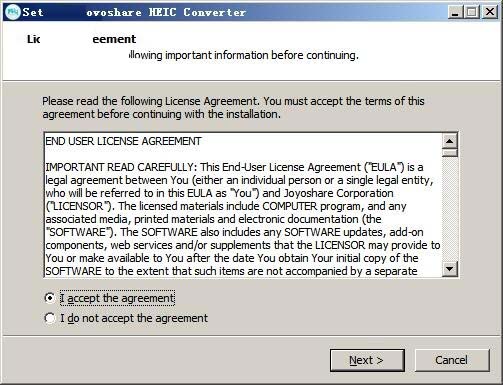Click the line starting 'You or make available'
Viewport: 503px width, 385px height.
click(x=232, y=258)
